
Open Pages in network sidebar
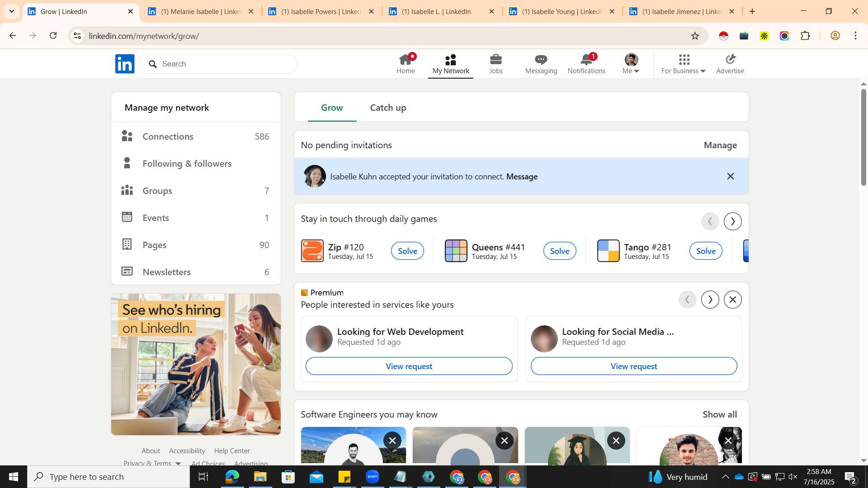pos(196,245)
